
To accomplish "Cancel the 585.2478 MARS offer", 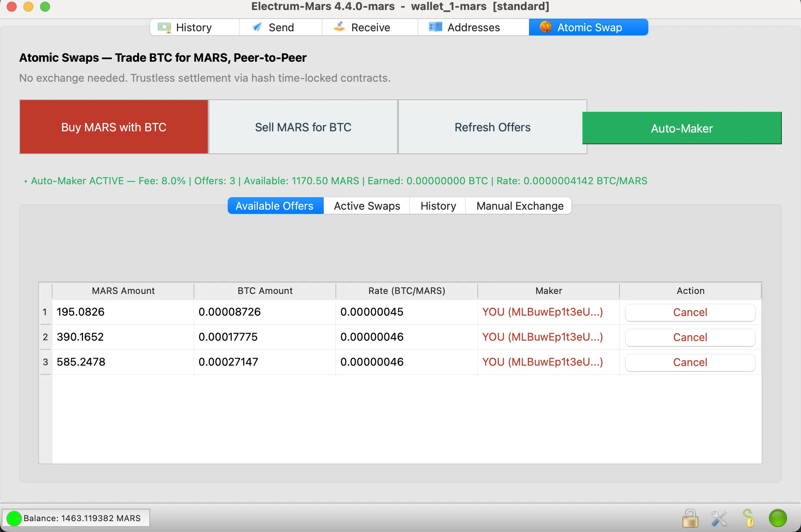I will [x=690, y=362].
